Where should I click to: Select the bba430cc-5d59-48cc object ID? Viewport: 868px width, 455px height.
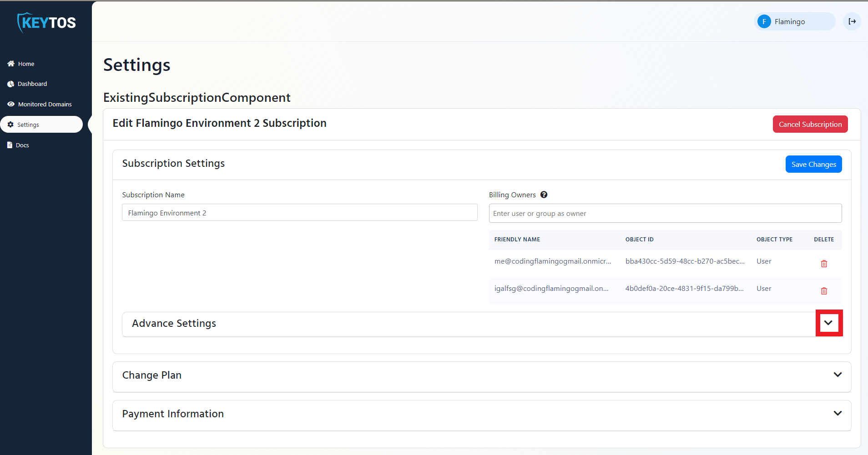point(685,261)
